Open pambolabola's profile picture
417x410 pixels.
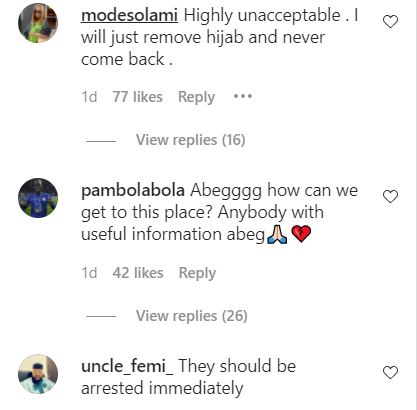(x=38, y=198)
